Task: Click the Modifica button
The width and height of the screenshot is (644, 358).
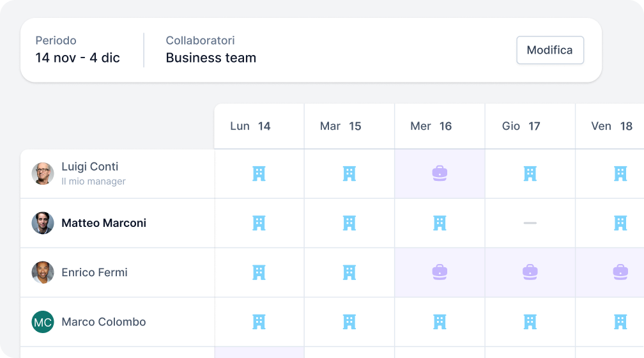Action: point(549,50)
